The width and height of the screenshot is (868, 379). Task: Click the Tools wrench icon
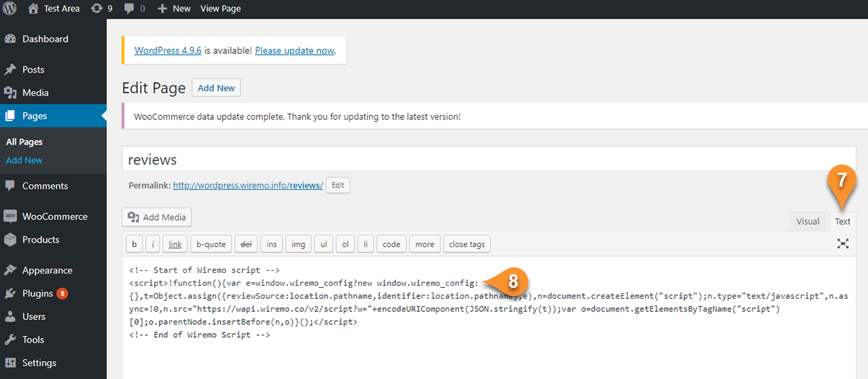[10, 339]
